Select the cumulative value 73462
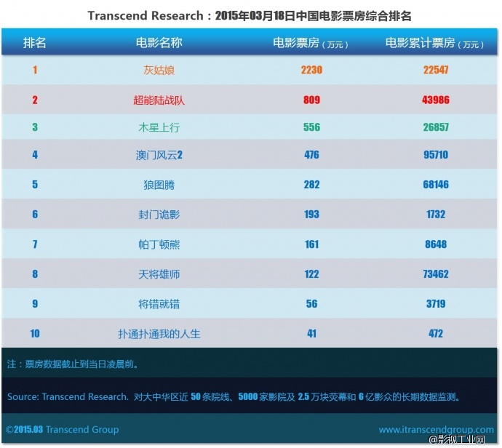 point(436,274)
